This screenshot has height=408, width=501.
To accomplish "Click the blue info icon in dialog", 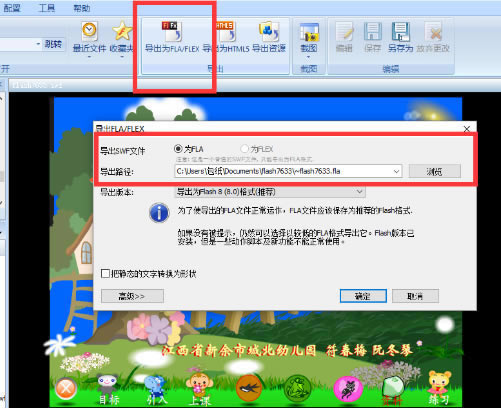I will (x=159, y=213).
